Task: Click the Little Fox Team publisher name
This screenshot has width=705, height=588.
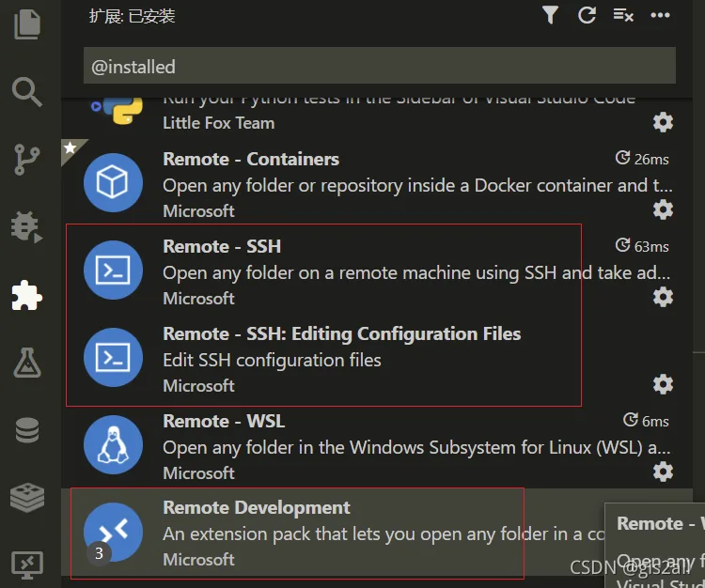Action: pyautogui.click(x=218, y=123)
